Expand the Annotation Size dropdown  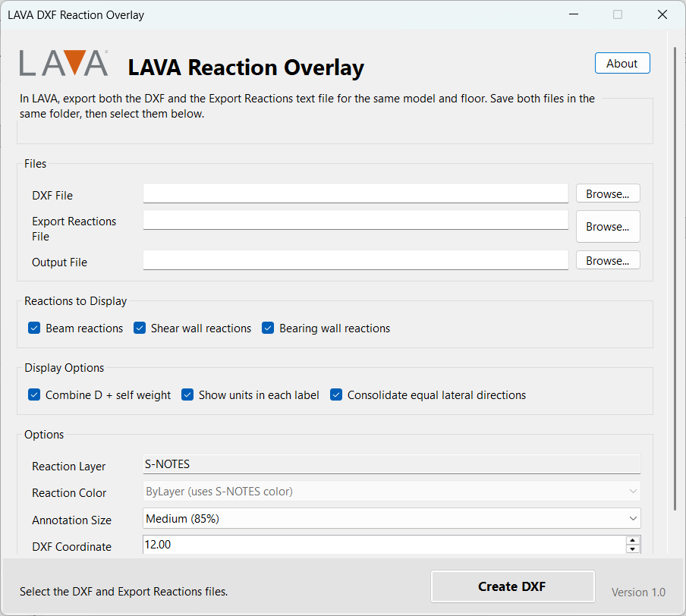[392, 518]
